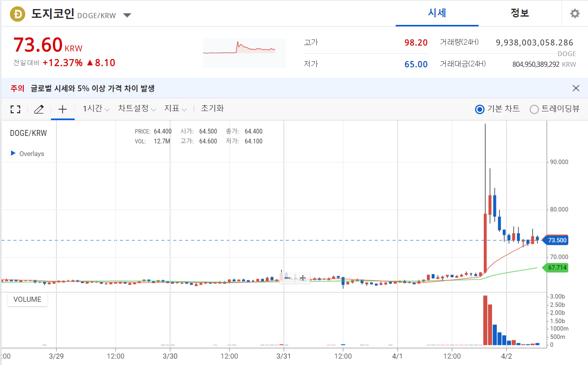Select the pencil drawing tool
This screenshot has height=365, width=588.
click(39, 109)
